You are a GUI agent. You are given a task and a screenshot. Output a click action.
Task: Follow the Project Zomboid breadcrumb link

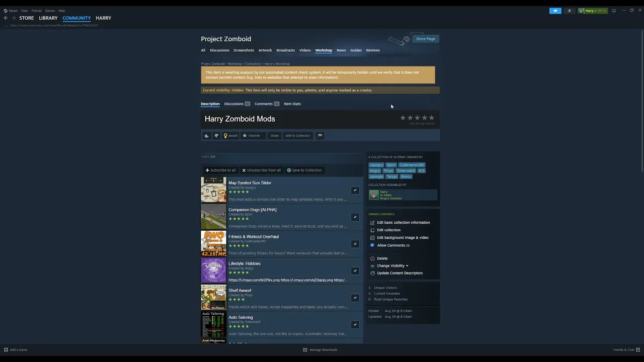pos(213,64)
